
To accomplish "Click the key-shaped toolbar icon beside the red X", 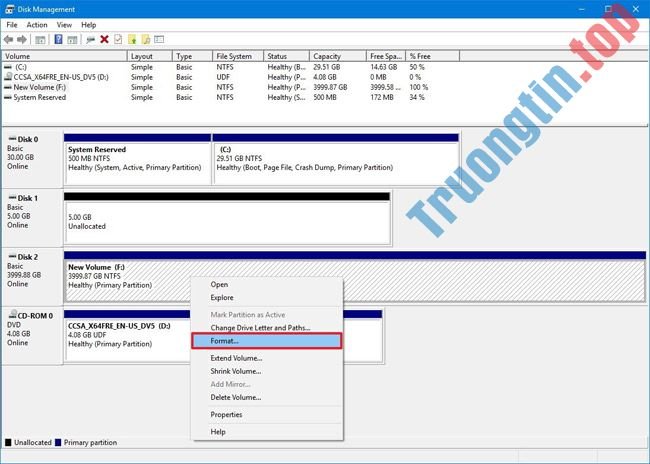I will click(x=90, y=40).
